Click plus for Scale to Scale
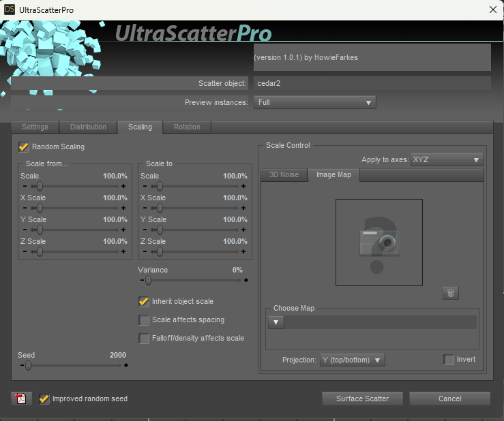The image size is (504, 421). [243, 186]
